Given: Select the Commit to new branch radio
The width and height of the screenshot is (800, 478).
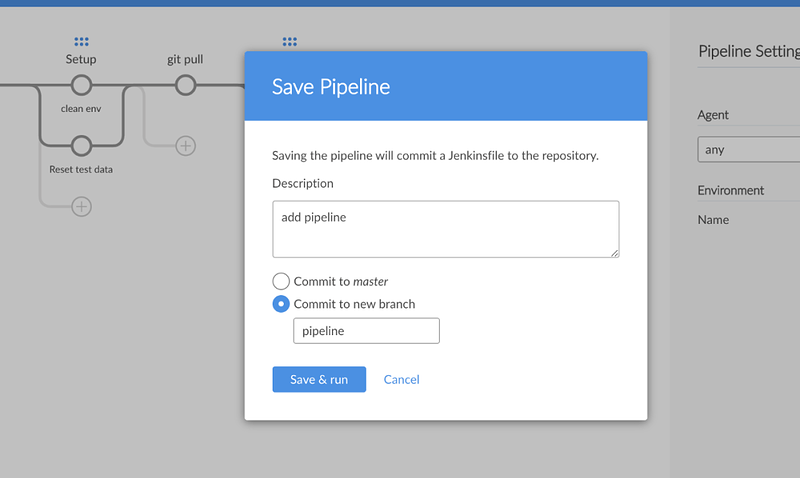Looking at the screenshot, I should point(281,304).
